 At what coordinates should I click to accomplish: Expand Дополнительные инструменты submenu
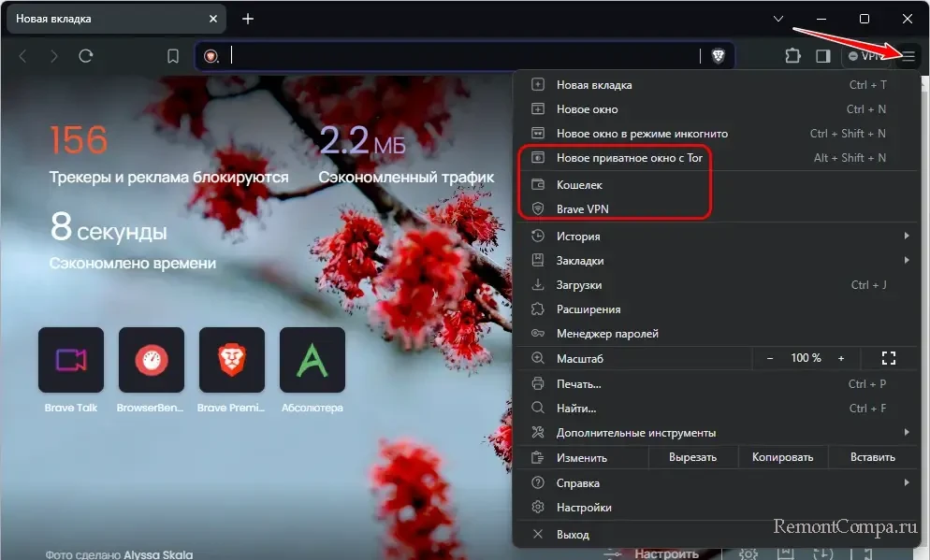(711, 433)
